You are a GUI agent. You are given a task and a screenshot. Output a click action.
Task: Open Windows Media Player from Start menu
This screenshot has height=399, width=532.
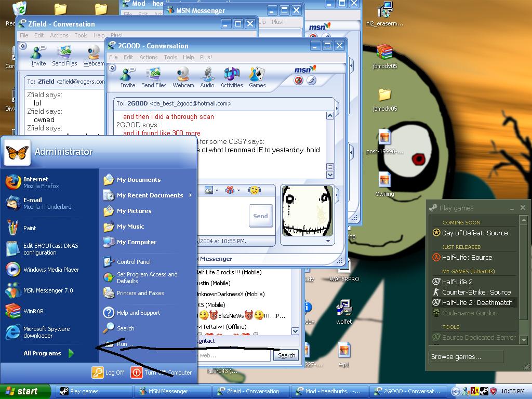click(51, 270)
